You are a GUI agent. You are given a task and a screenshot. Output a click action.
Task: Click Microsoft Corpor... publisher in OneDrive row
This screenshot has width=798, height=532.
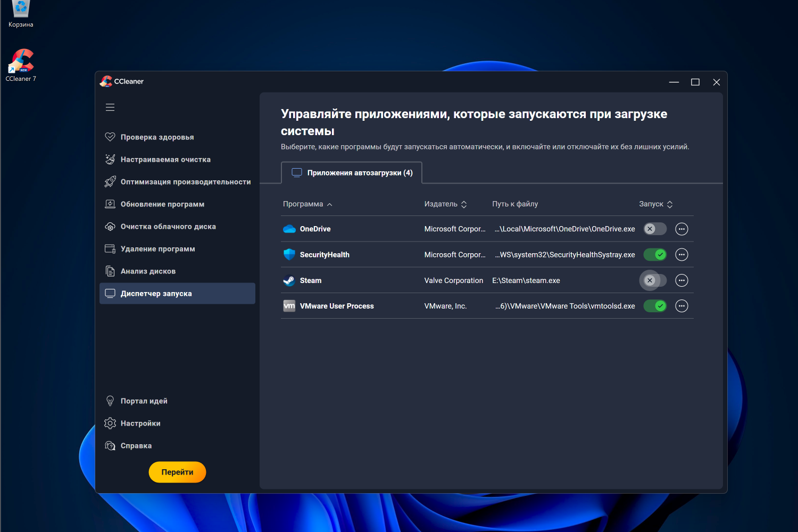tap(455, 229)
